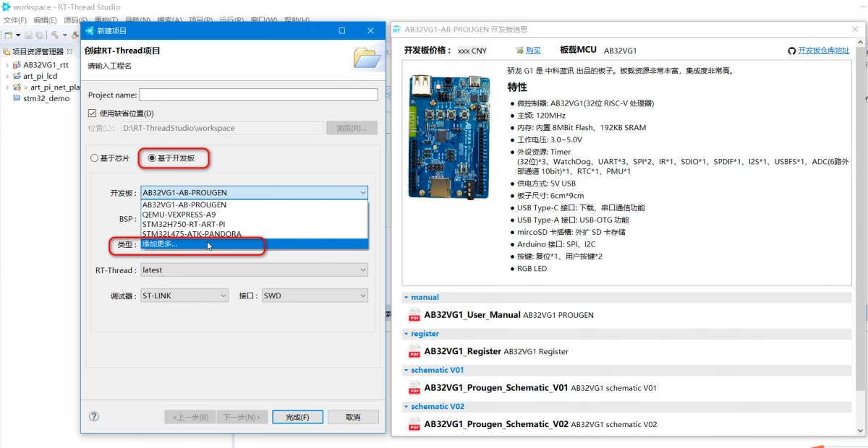
Task: Open the AB32VG1_Register document link
Action: [x=463, y=351]
